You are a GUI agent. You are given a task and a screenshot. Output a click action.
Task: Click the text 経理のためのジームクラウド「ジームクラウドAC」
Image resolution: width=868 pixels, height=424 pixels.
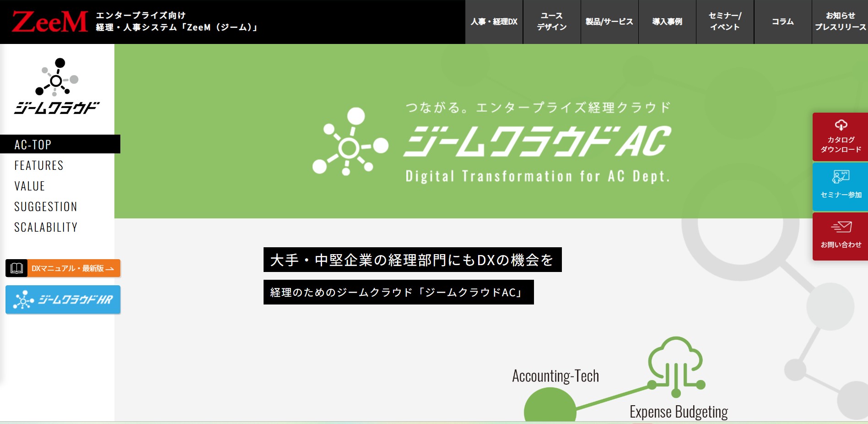point(399,292)
